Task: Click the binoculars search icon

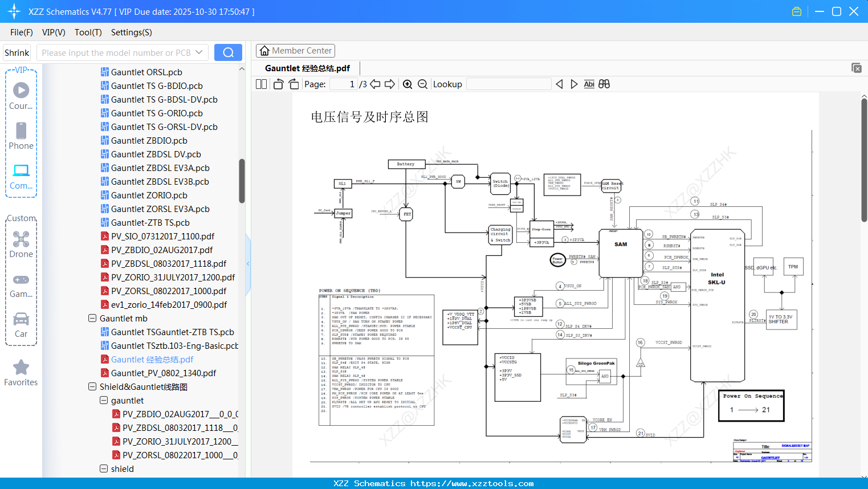Action: (604, 84)
